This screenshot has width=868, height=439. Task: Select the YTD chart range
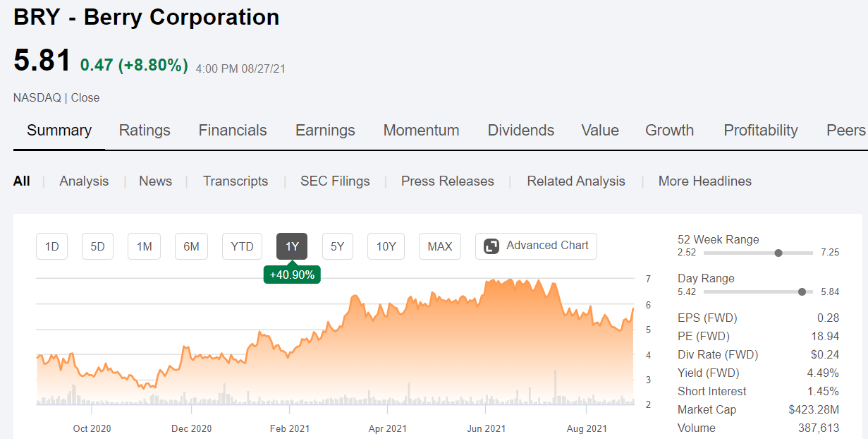(x=242, y=246)
